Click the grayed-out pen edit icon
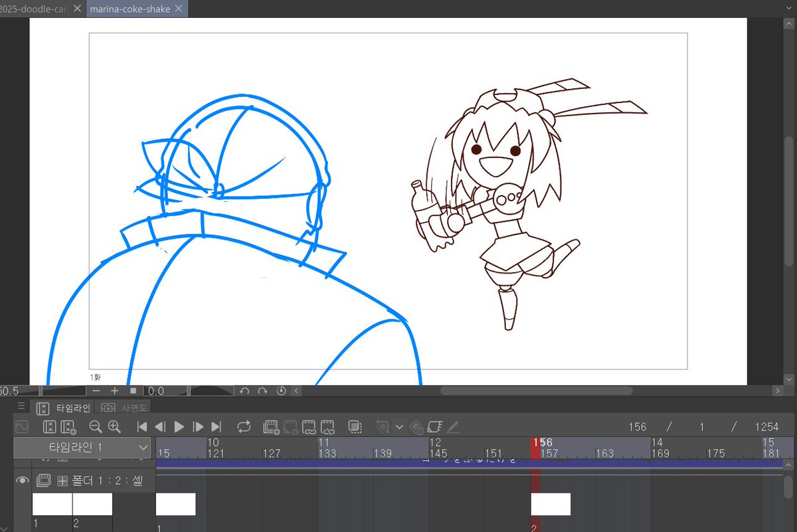Screen dimensions: 797x532 [453, 427]
